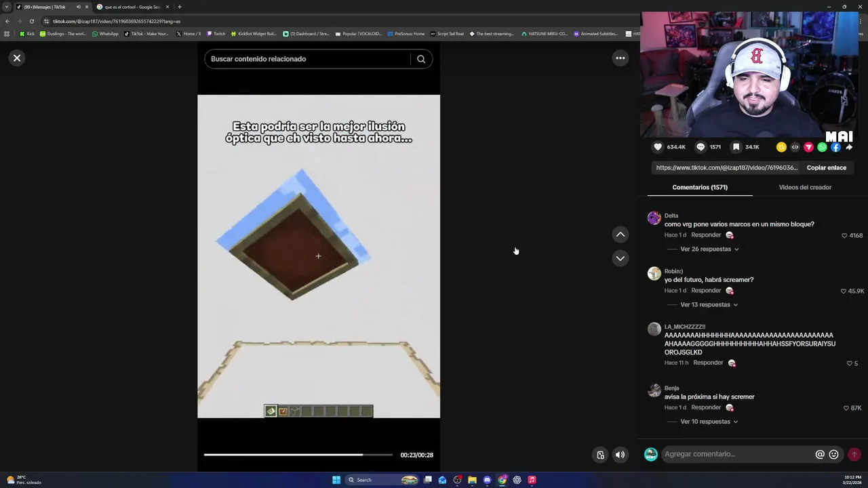Expand Ver 10 respuestas

(x=709, y=422)
